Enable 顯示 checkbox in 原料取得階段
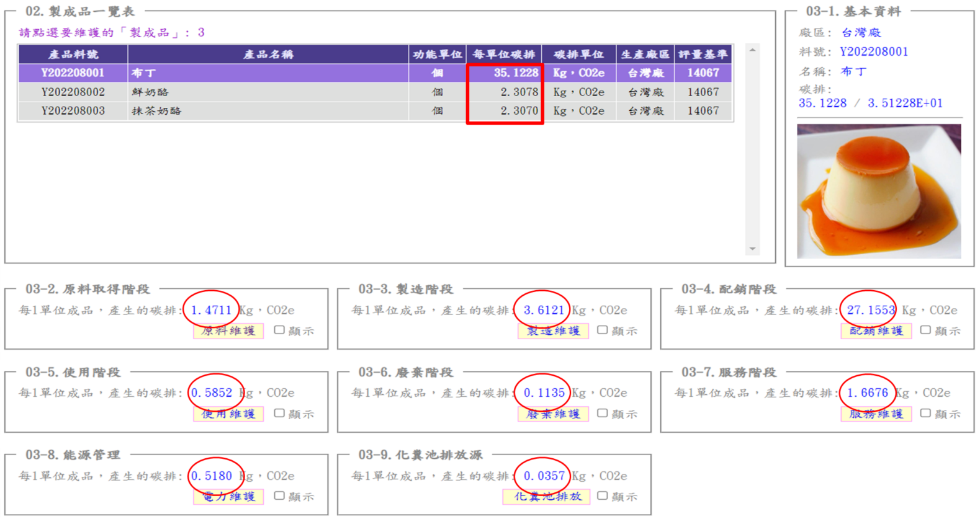This screenshot has width=980, height=519. [x=279, y=330]
